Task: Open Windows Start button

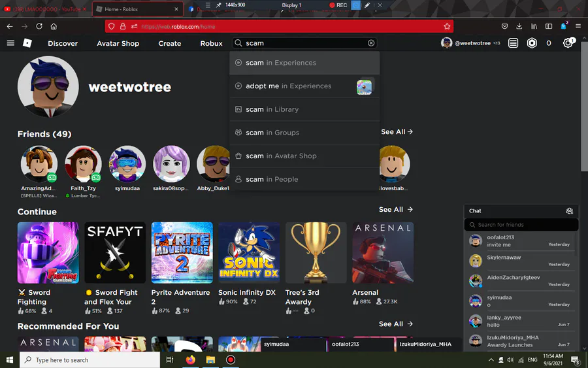Action: (10, 360)
